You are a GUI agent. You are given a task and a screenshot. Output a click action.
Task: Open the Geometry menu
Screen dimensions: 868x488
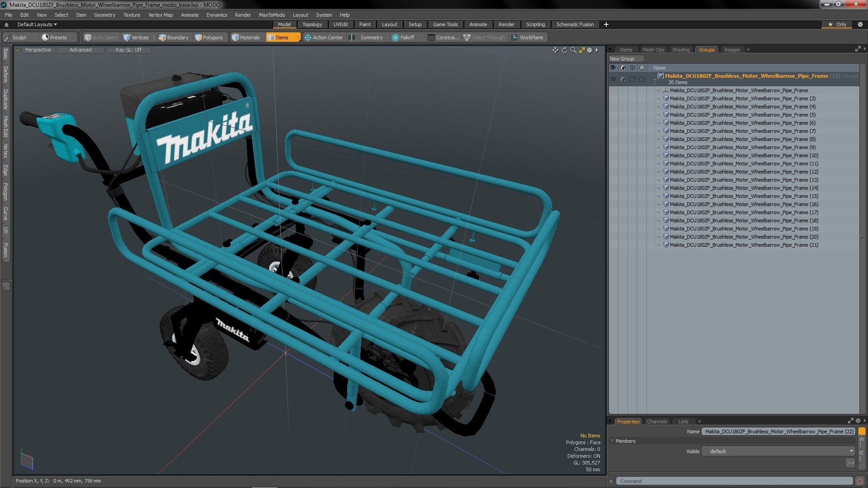pos(104,15)
